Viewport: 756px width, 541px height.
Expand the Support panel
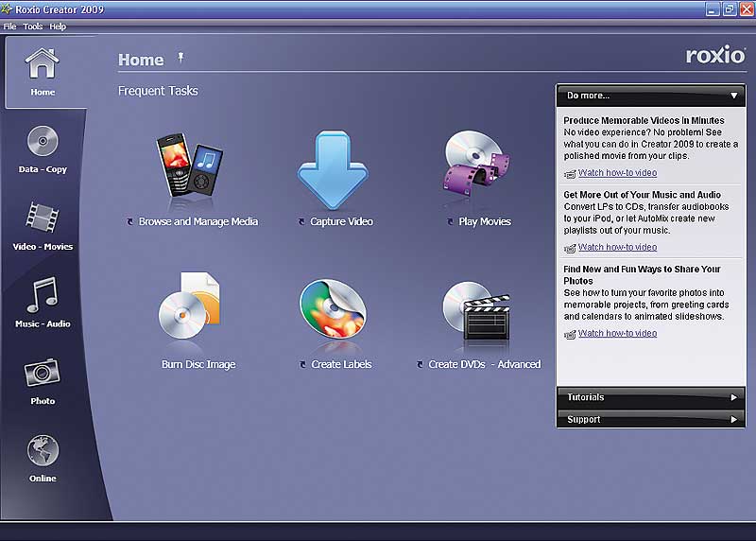coord(651,419)
